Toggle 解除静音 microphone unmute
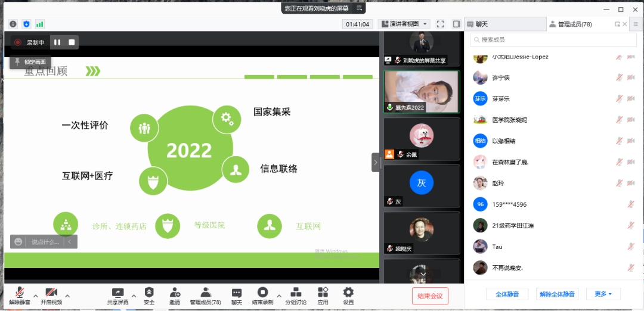Image resolution: width=644 pixels, height=311 pixels. 20,292
